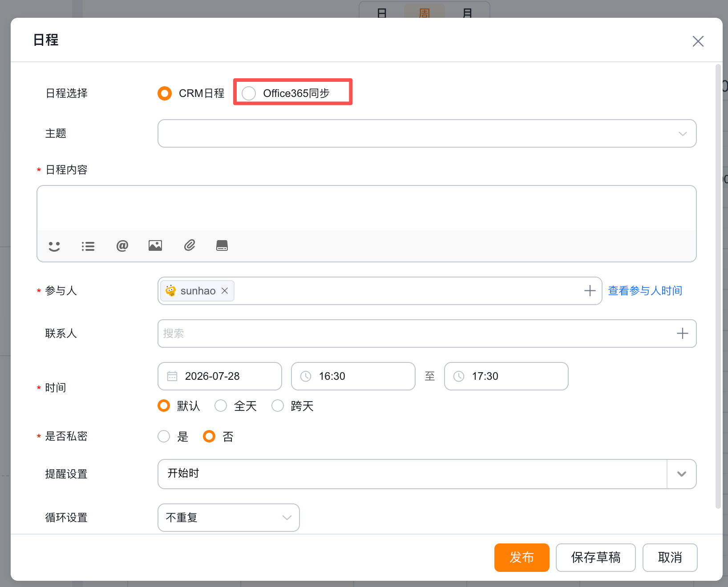Close the 日程 dialog
Viewport: 728px width, 587px height.
tap(698, 41)
